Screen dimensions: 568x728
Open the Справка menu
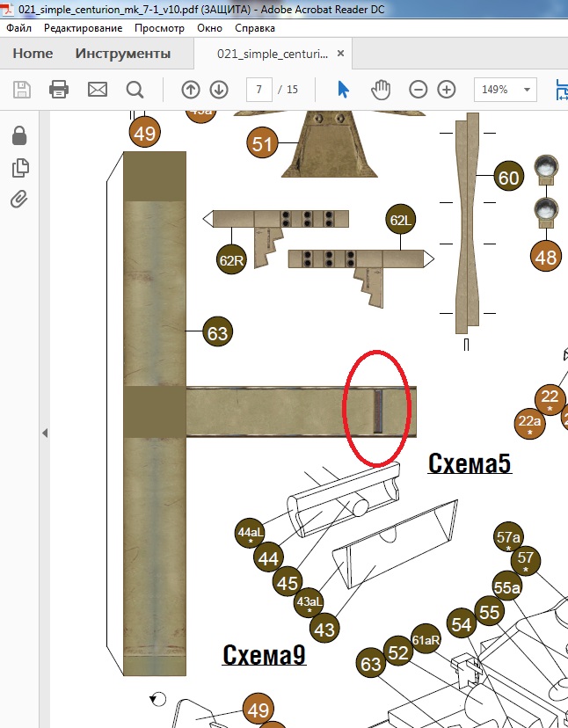[x=255, y=28]
